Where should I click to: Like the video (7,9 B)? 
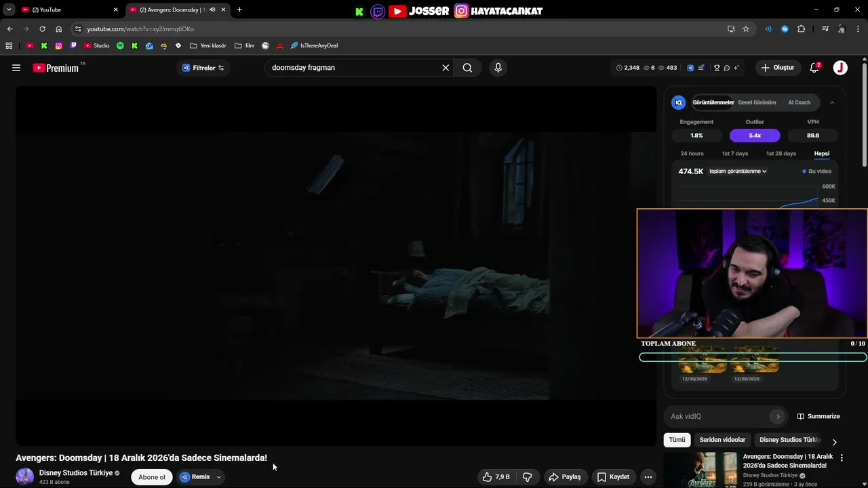click(x=496, y=477)
